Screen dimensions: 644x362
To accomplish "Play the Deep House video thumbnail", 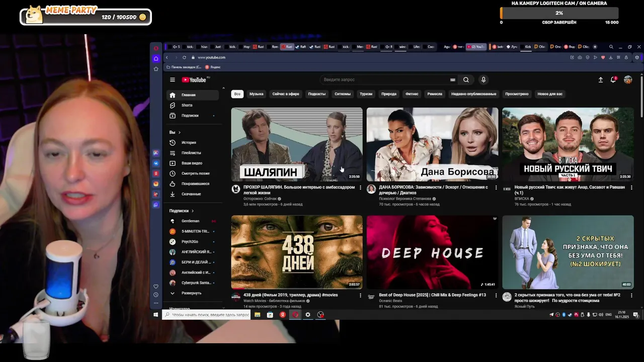I will pos(432,252).
